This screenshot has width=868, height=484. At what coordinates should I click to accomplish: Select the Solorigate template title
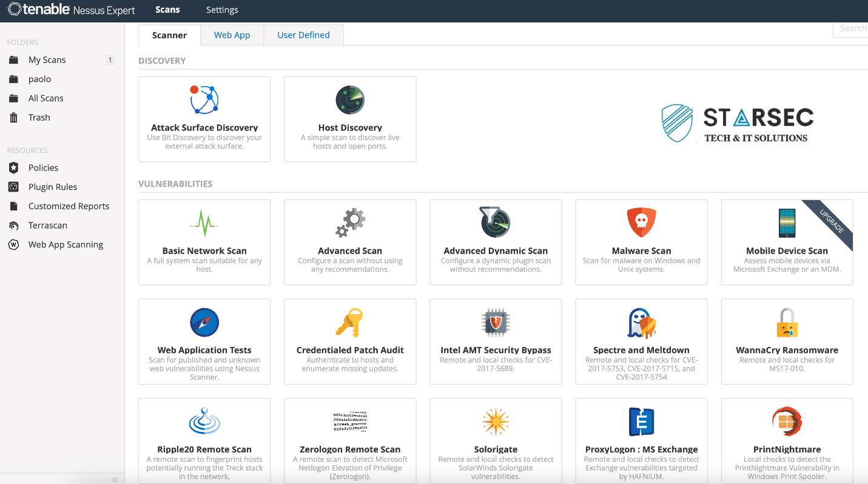pos(496,449)
